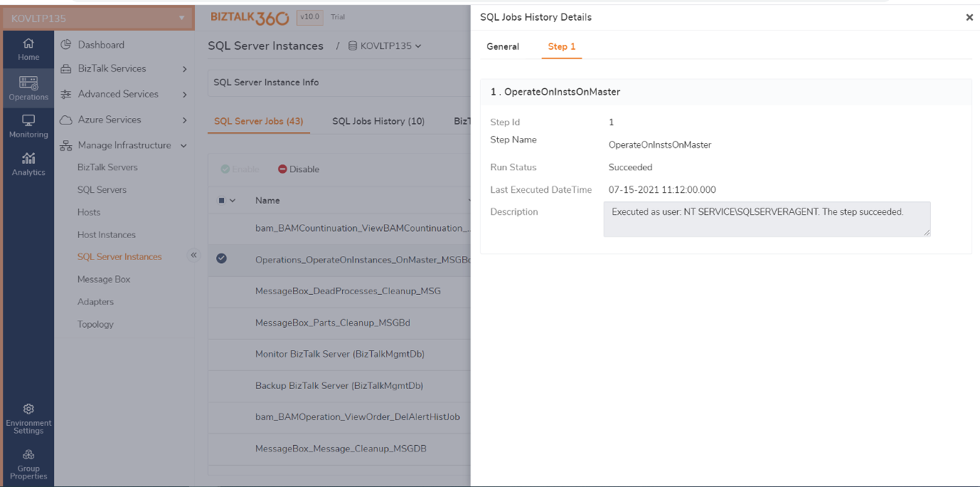Toggle the select-all checkbox in Name header
The width and height of the screenshot is (980, 487).
[x=222, y=200]
